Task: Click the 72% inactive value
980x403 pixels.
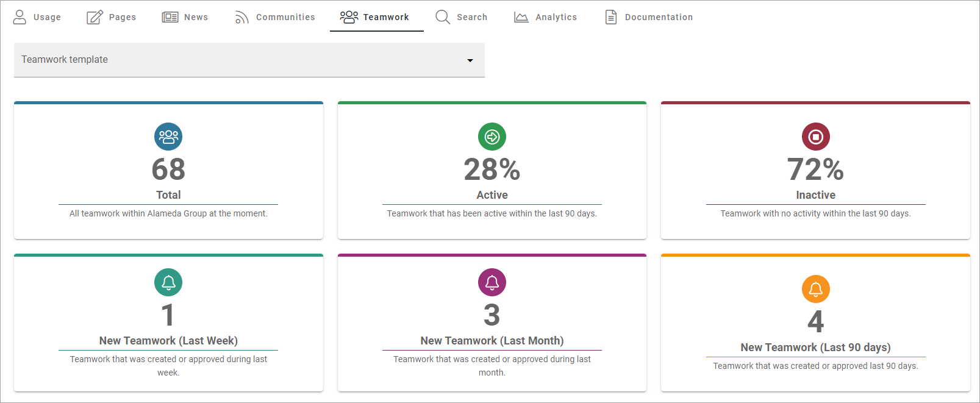Action: click(816, 169)
